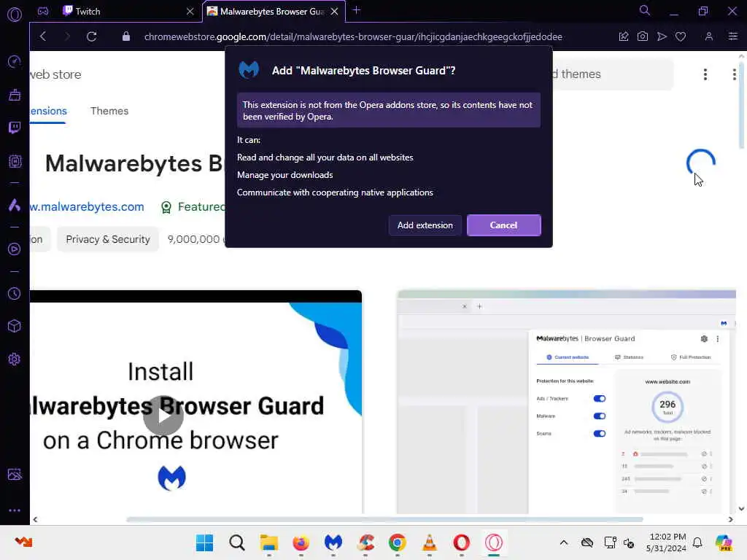Open the profile account icon
Screen dimensions: 747x560
[709, 36]
